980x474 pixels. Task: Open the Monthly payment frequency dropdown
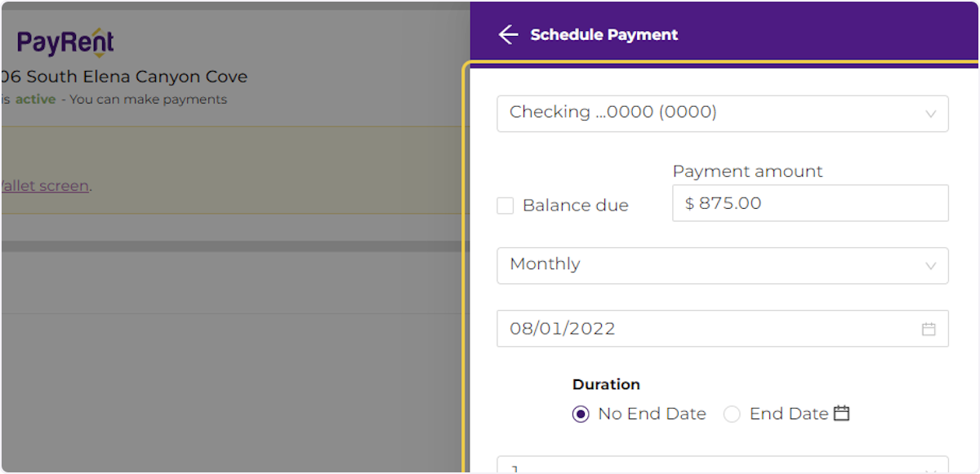[x=723, y=265]
